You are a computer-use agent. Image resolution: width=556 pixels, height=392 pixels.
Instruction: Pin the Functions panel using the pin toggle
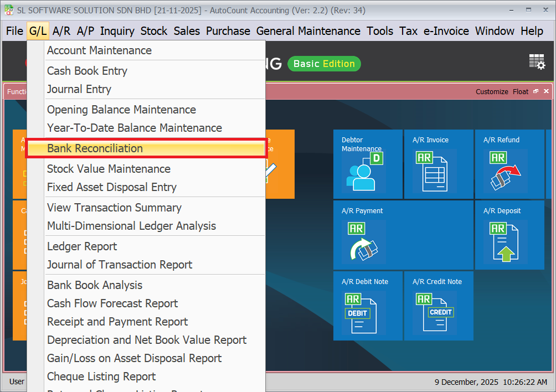pyautogui.click(x=536, y=91)
